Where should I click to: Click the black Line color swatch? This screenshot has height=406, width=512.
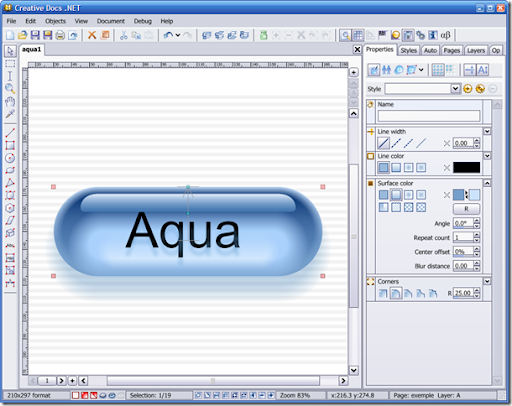pos(466,167)
